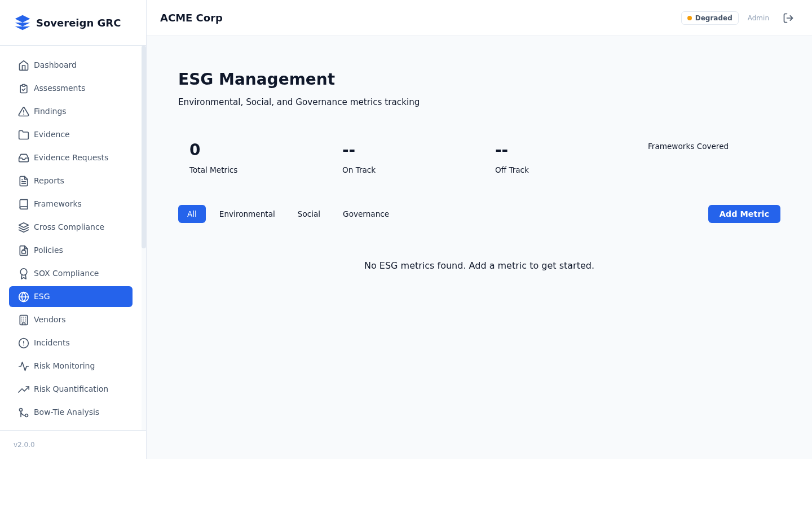
Task: Open Frameworks via the book icon
Action: (24, 204)
